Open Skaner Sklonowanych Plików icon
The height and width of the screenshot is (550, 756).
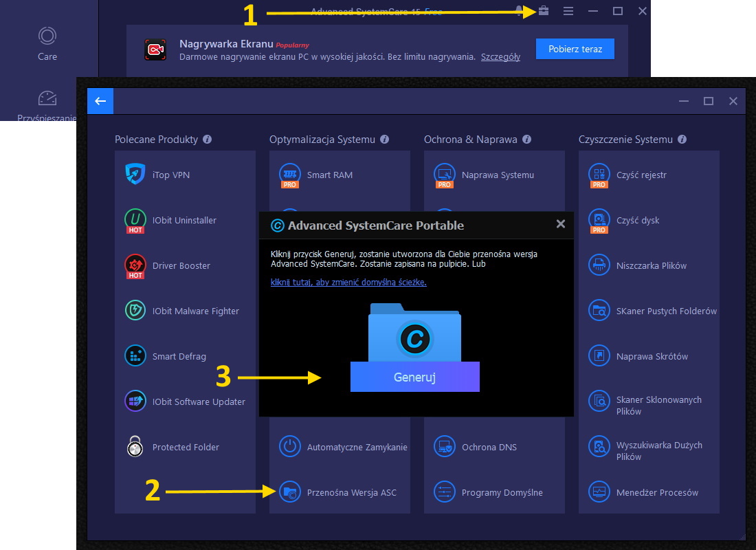click(599, 401)
